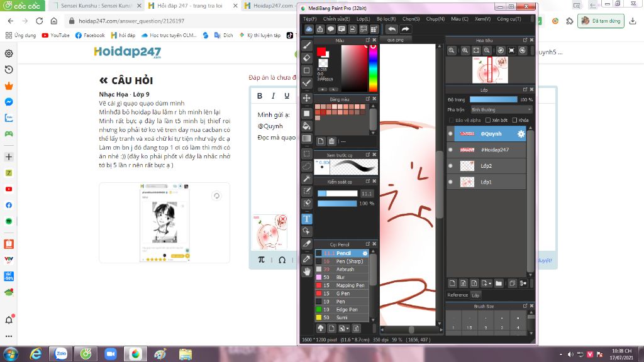
Task: Select the Brush tool in MediBang toolbar
Action: [x=307, y=45]
